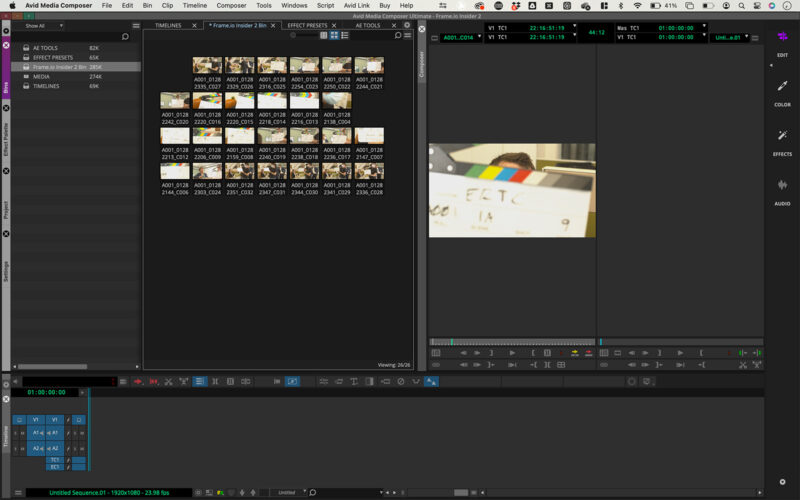
Task: Toggle the A1 source track selector
Action: [36, 433]
